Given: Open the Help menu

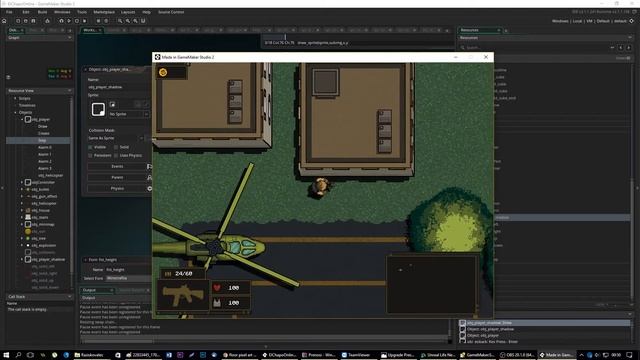Looking at the screenshot, I should pos(146,12).
